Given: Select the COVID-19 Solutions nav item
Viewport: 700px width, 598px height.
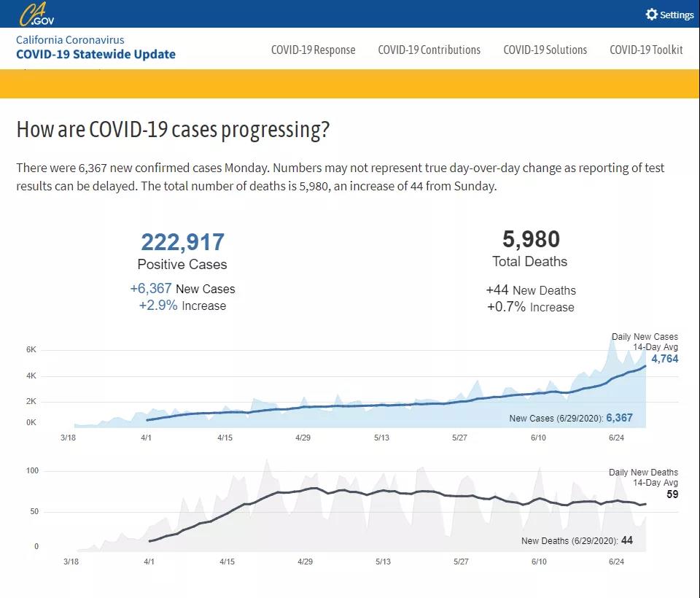Looking at the screenshot, I should [545, 50].
